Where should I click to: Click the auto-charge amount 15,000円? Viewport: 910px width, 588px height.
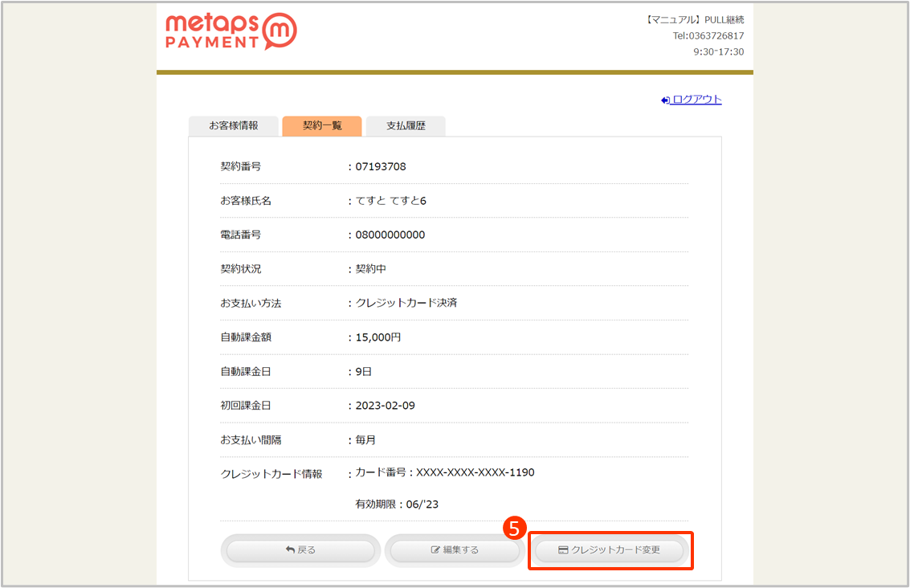(x=378, y=337)
